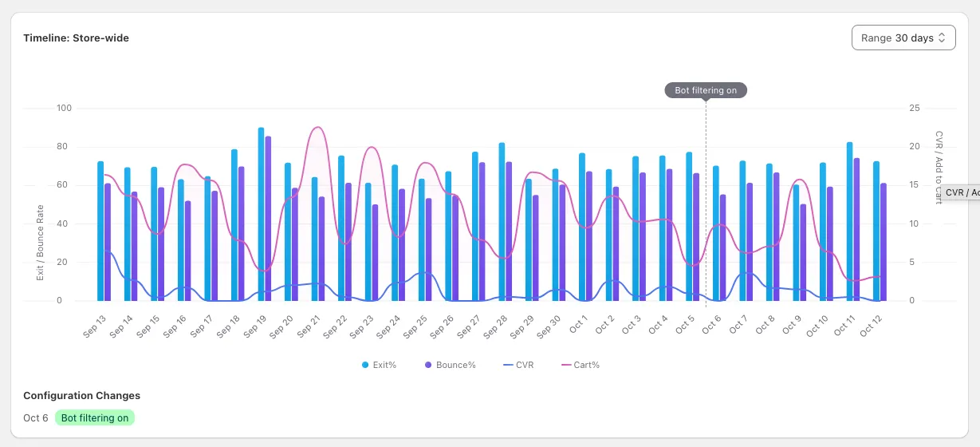980x447 pixels.
Task: Click the Oct 12 x-axis label
Action: pyautogui.click(x=871, y=326)
